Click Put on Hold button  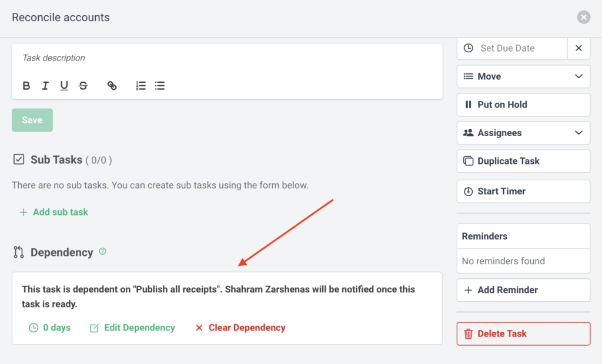[523, 105]
